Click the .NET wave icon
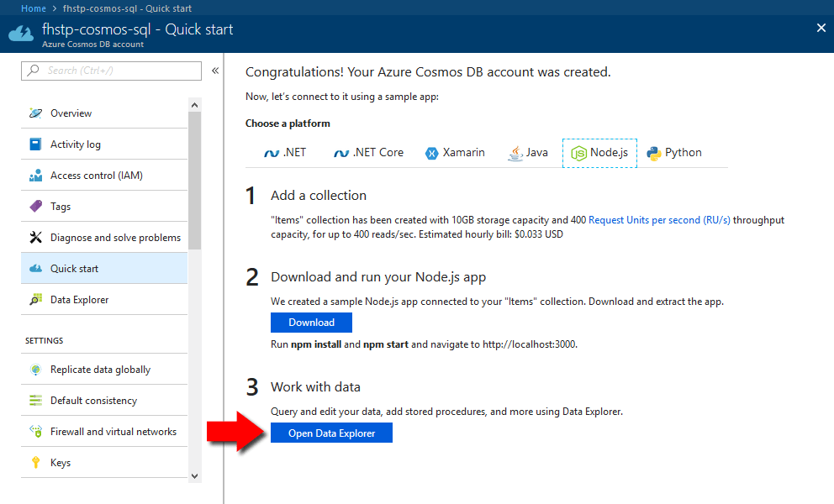Image resolution: width=834 pixels, height=504 pixels. point(272,154)
